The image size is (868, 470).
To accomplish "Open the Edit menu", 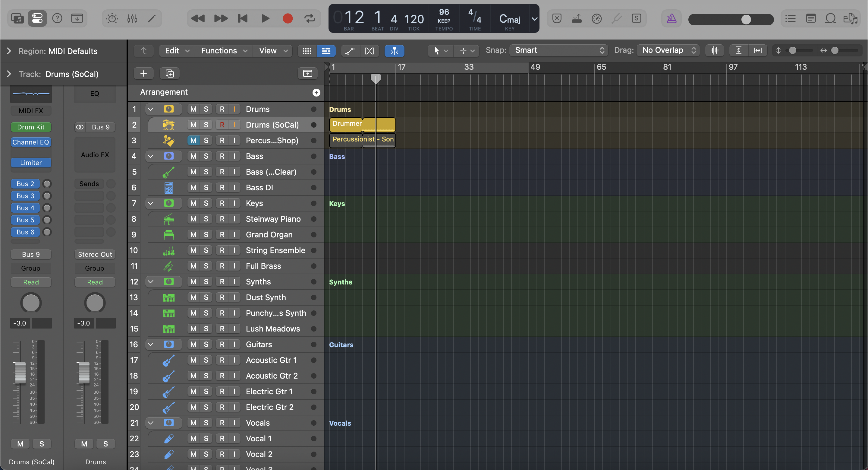I will click(x=177, y=51).
